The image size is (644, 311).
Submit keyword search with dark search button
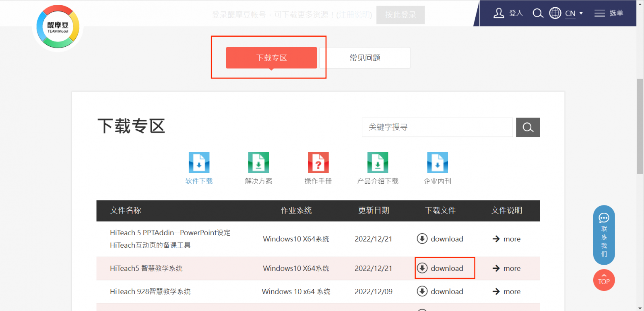pos(528,127)
